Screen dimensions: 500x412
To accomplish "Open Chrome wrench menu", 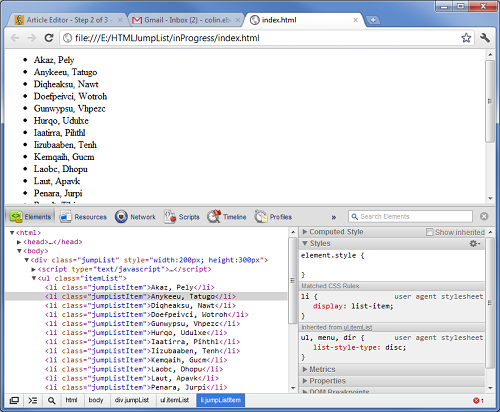I will [485, 38].
